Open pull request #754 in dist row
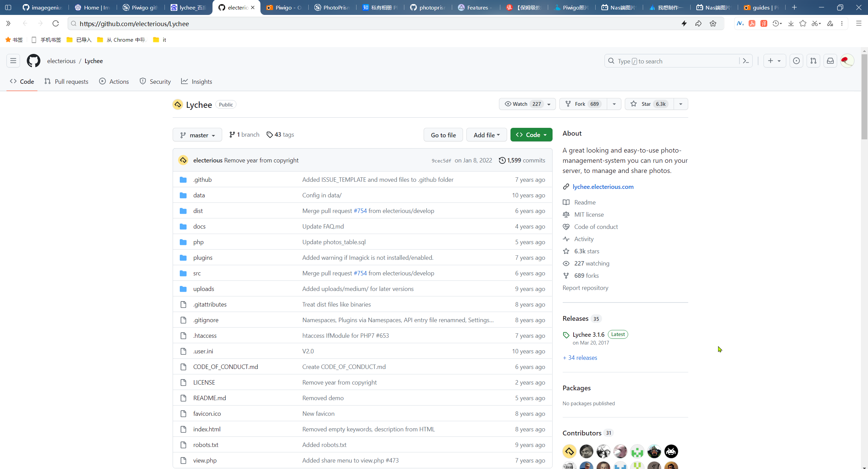Screen dimensions: 868x469 (360, 211)
